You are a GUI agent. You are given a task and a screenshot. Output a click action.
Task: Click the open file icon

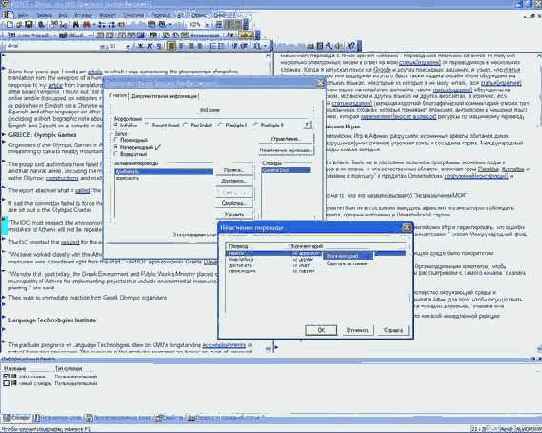(19, 25)
